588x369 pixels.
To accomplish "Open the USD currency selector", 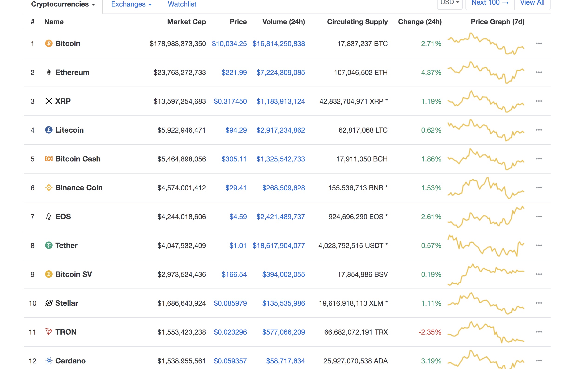I will [450, 3].
